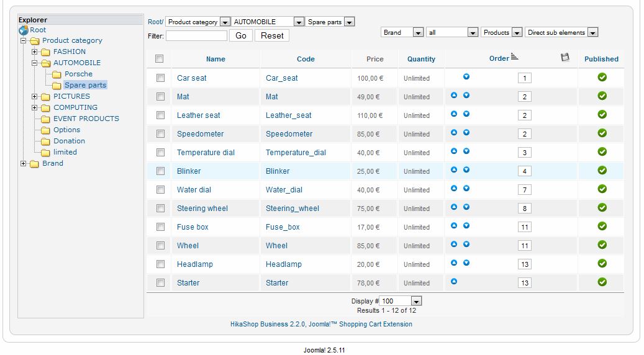644x355 pixels.
Task: Click the order field of Headlamp
Action: [x=525, y=264]
